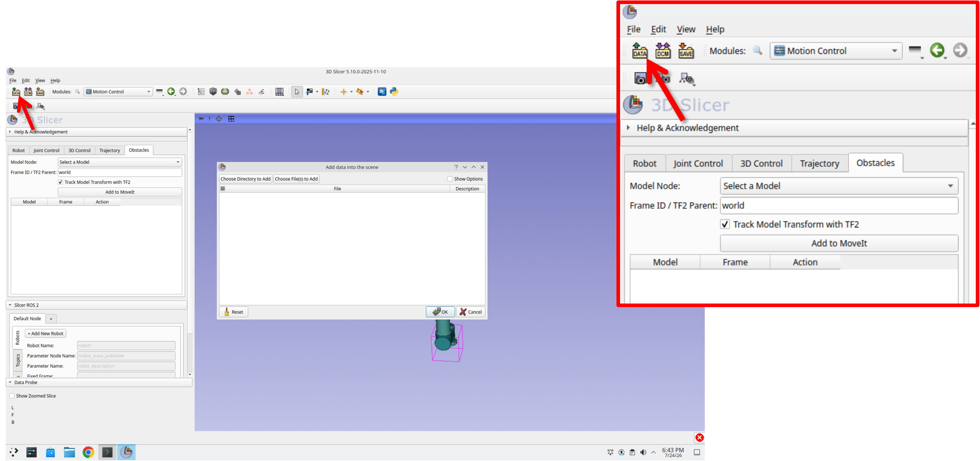Click Choose File(s) to Add
This screenshot has width=980, height=461.
[296, 179]
